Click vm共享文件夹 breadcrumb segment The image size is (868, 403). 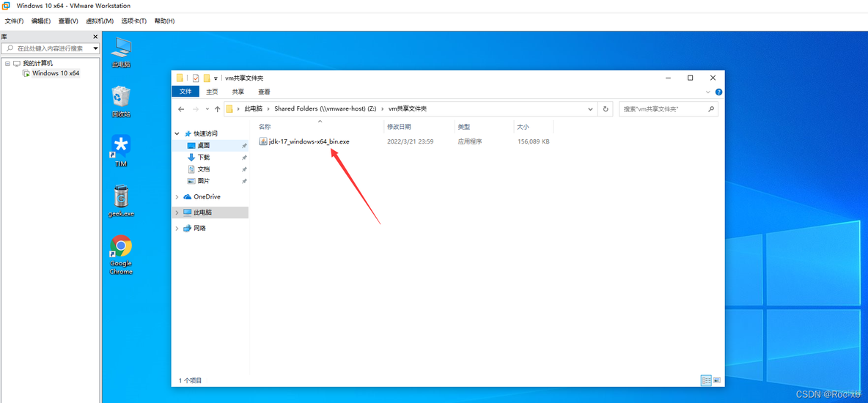coord(408,109)
